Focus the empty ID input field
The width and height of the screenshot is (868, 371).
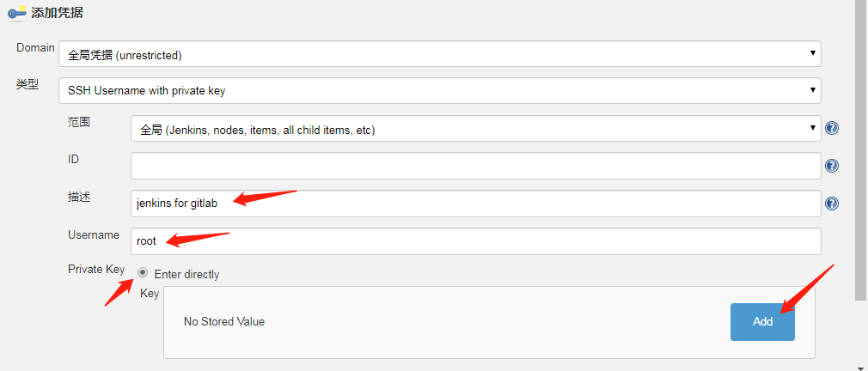pyautogui.click(x=475, y=166)
